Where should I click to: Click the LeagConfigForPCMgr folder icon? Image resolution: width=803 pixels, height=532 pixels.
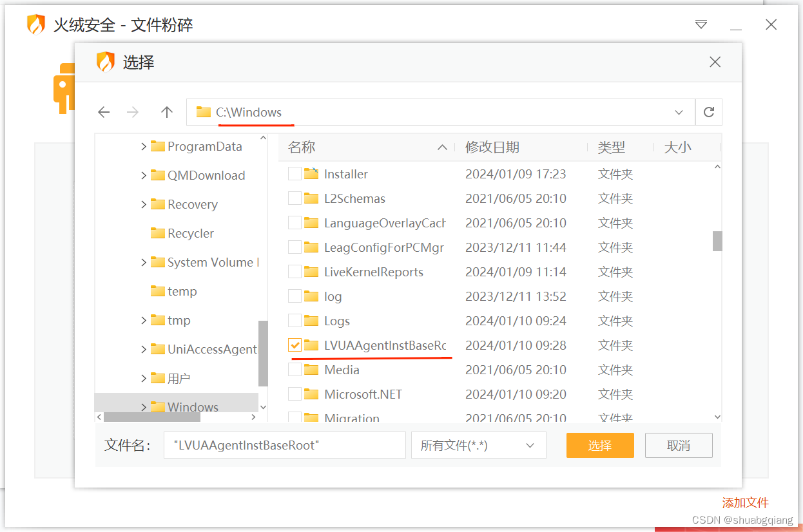point(311,247)
